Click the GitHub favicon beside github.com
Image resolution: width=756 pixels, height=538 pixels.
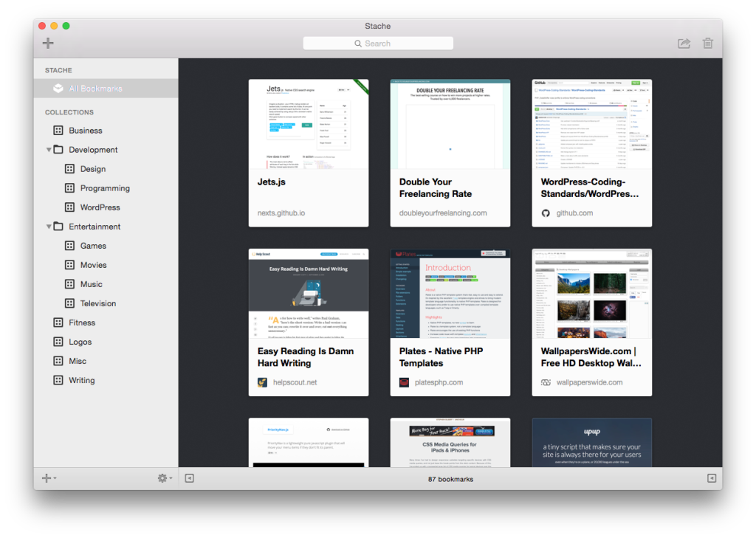coord(546,213)
